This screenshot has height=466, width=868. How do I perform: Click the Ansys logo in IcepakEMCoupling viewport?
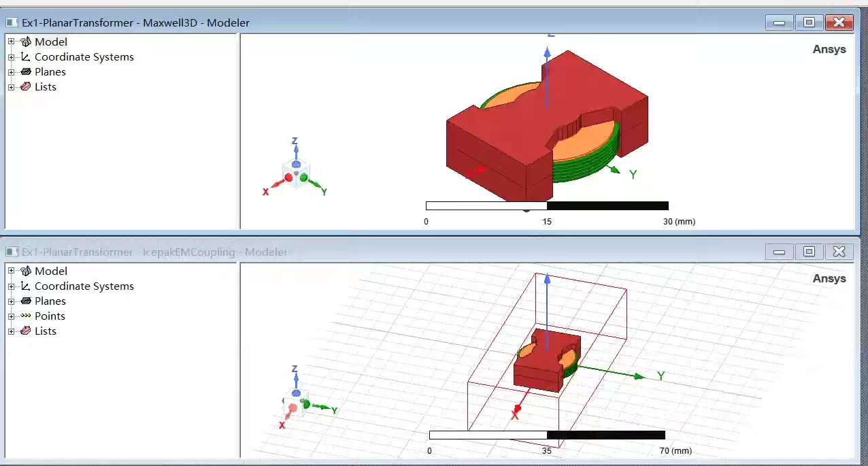tap(829, 278)
